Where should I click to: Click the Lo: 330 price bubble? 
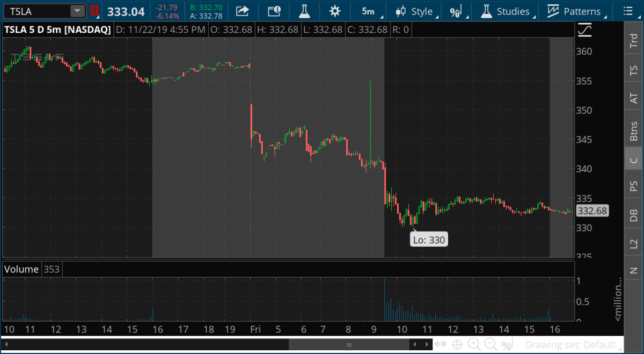(429, 240)
